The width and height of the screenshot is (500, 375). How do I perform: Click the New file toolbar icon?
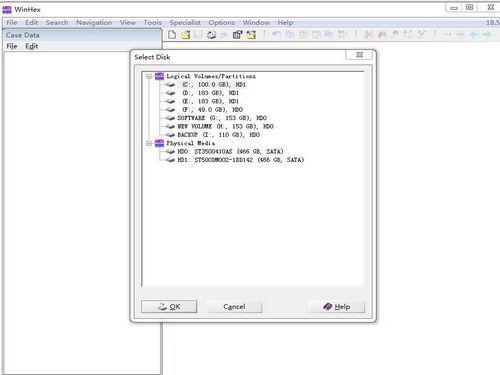tap(172, 34)
